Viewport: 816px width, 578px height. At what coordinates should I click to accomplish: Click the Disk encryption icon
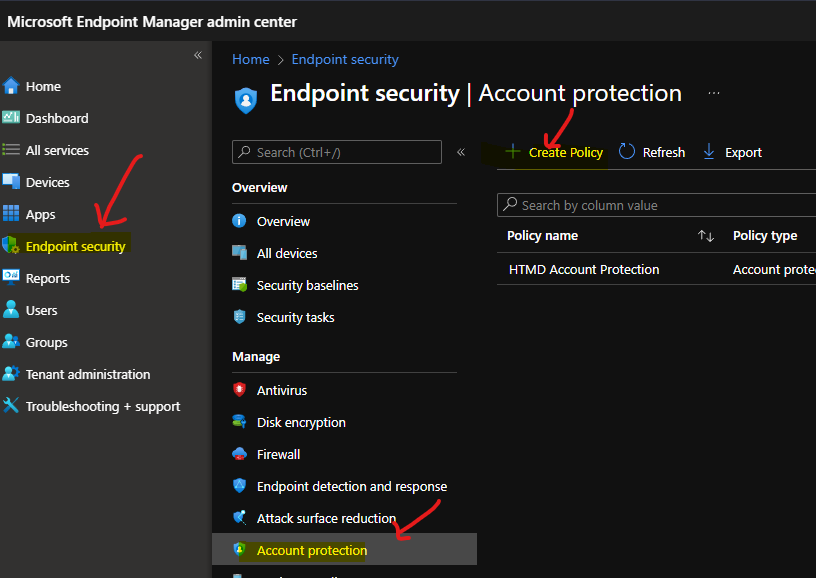239,422
